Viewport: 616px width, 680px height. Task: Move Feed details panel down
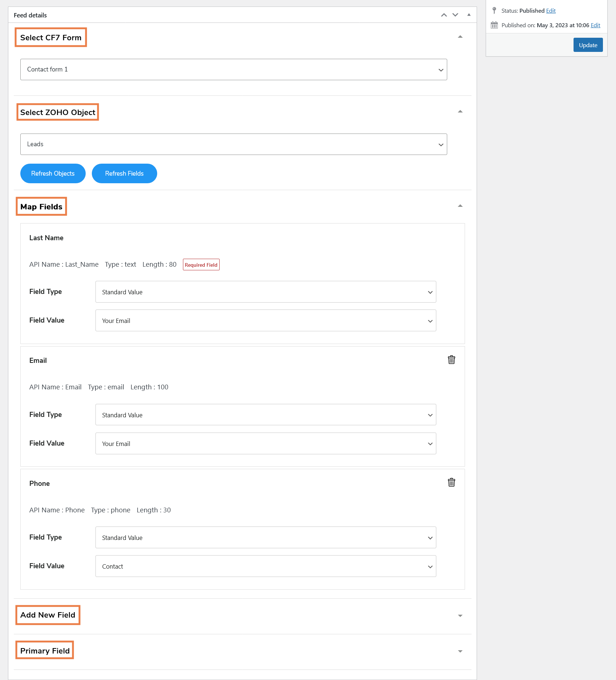point(455,15)
